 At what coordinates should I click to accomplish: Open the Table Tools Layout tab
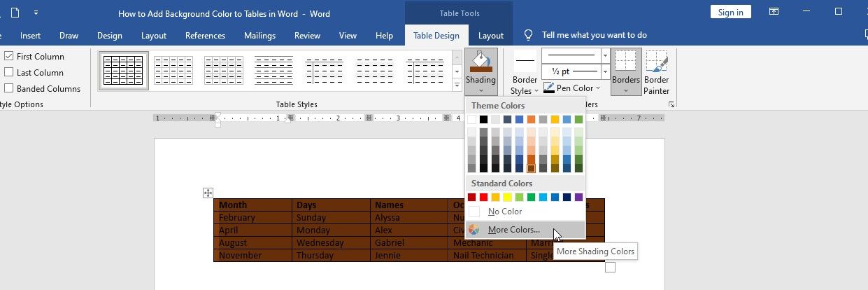(x=490, y=36)
